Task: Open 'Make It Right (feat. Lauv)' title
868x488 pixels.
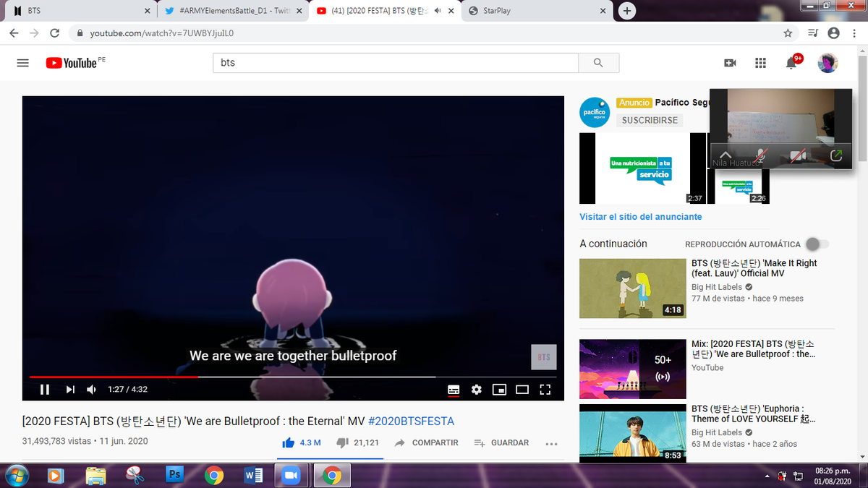Action: pos(754,268)
